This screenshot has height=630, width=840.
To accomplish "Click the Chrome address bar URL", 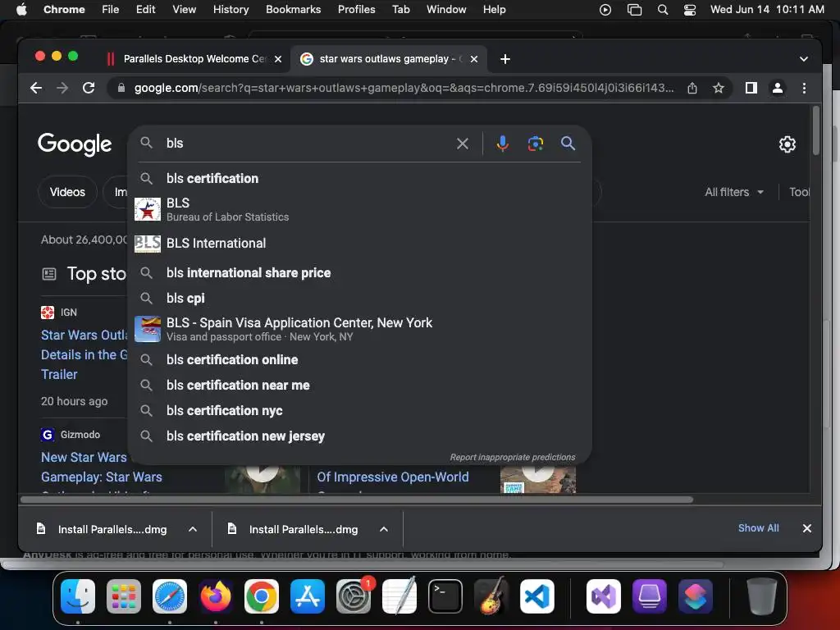I will click(404, 88).
